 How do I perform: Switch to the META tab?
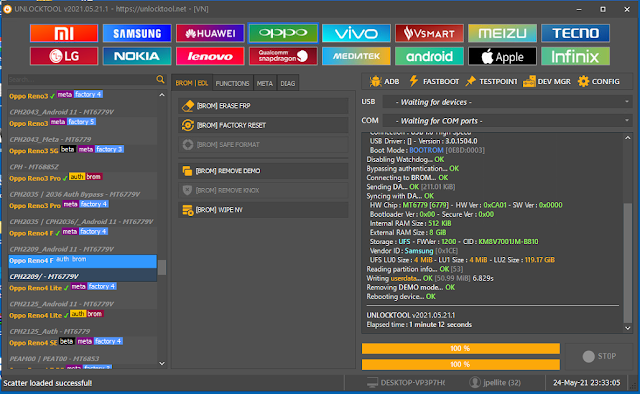264,83
